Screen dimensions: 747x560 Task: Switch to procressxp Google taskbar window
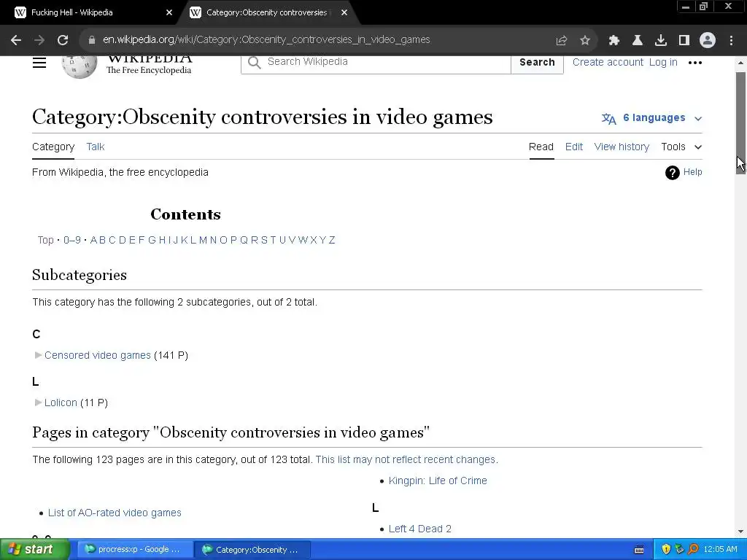click(x=135, y=550)
